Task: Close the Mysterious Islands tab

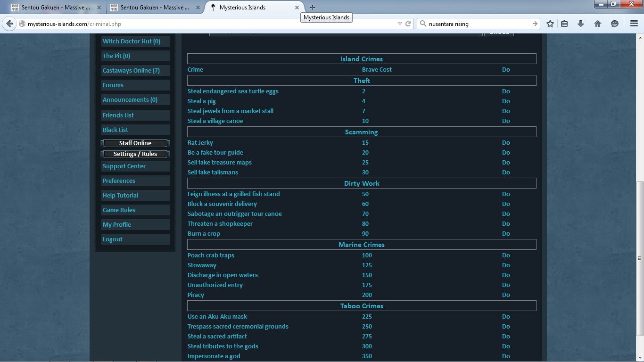Action: (x=297, y=8)
